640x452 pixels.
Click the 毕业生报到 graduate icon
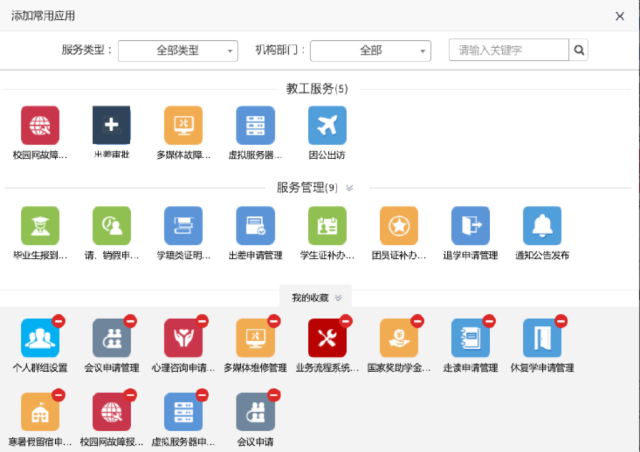(40, 226)
